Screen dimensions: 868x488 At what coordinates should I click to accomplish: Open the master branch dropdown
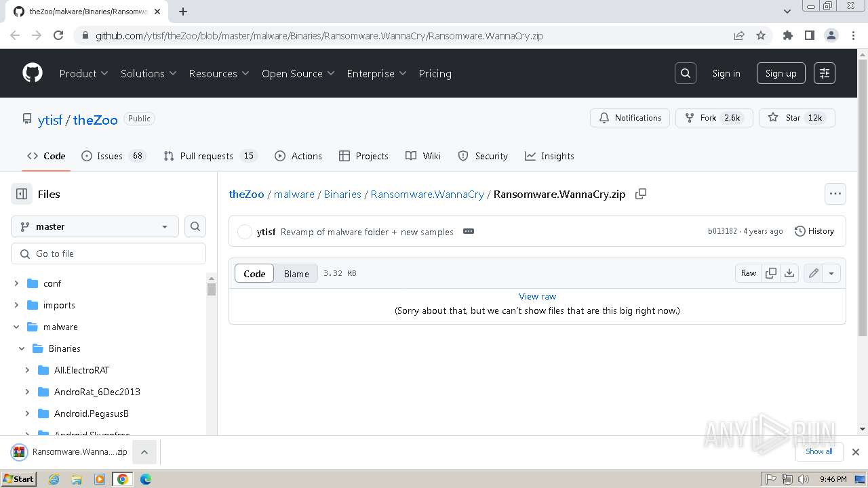point(95,226)
